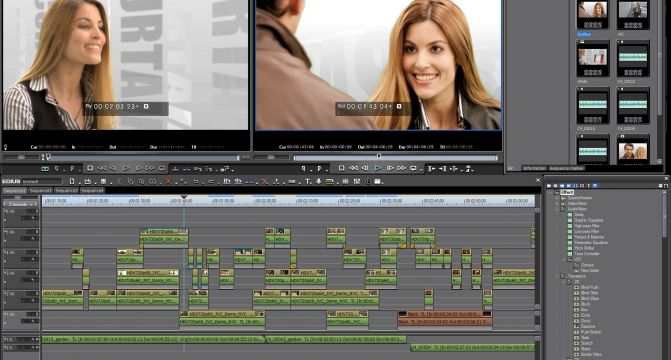Select Graphic Equalizer audio filter
671x360 pixels.
pyautogui.click(x=588, y=220)
